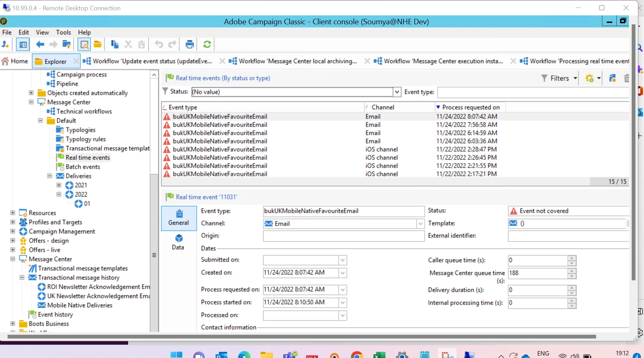Click the trash delete icon in list header
Viewport: 644px width, 358px height.
click(x=626, y=78)
